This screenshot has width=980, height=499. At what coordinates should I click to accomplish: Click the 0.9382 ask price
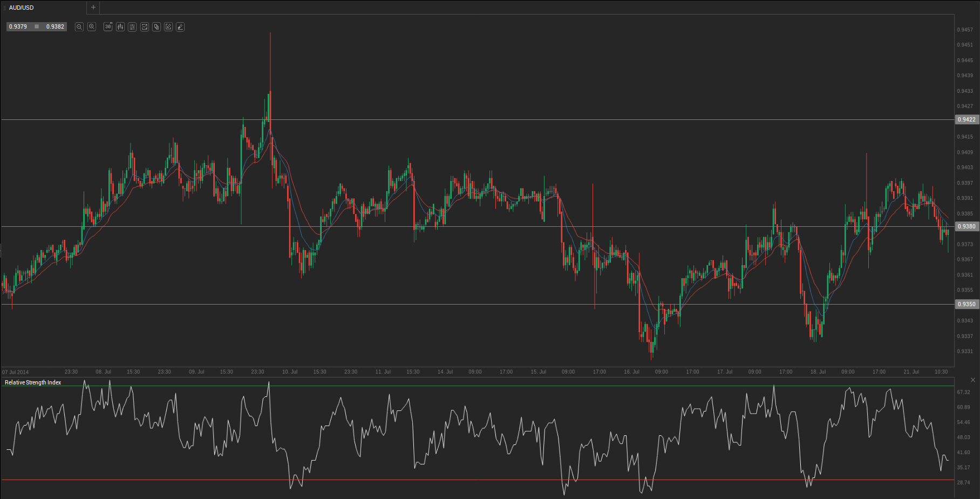[x=55, y=26]
